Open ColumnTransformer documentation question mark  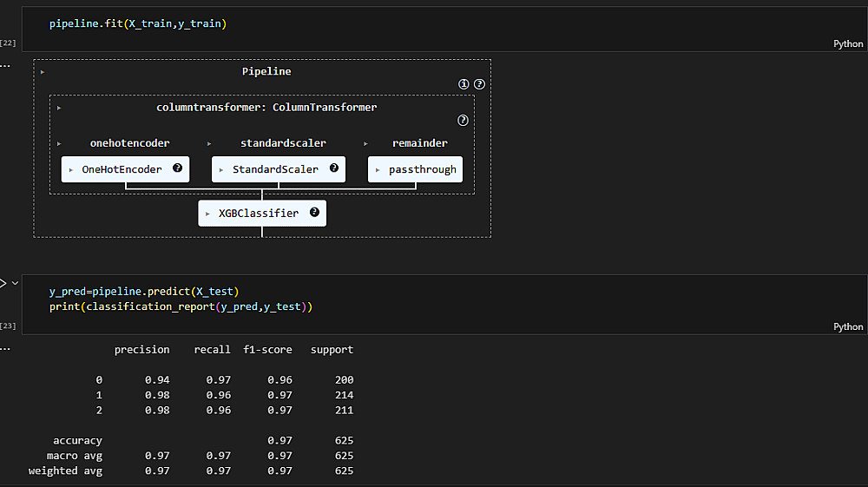point(463,121)
